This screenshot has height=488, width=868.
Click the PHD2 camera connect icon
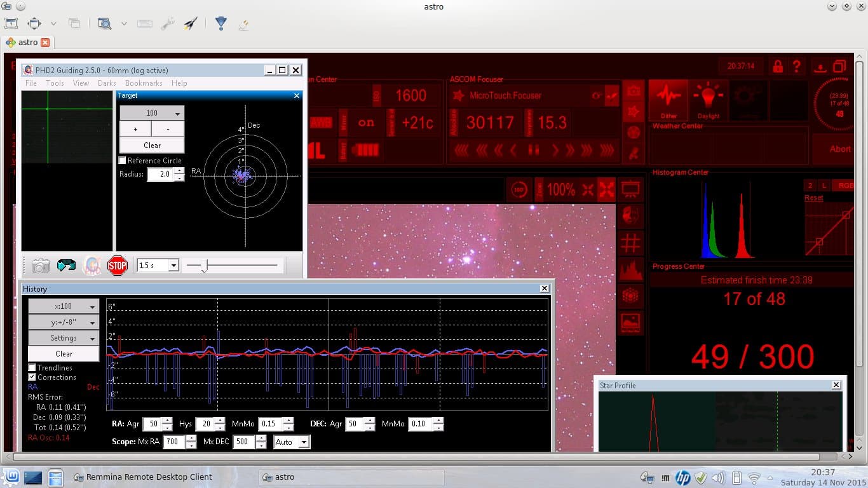click(x=41, y=266)
